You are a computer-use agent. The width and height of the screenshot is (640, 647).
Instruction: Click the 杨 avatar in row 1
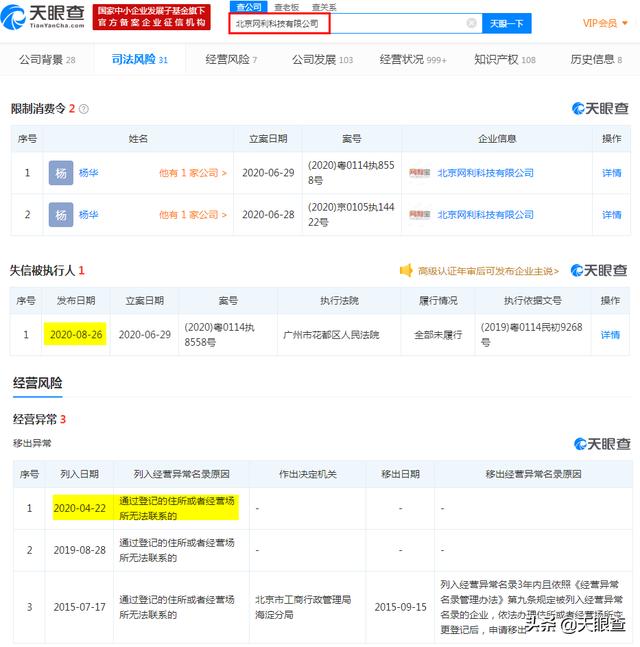pyautogui.click(x=61, y=173)
